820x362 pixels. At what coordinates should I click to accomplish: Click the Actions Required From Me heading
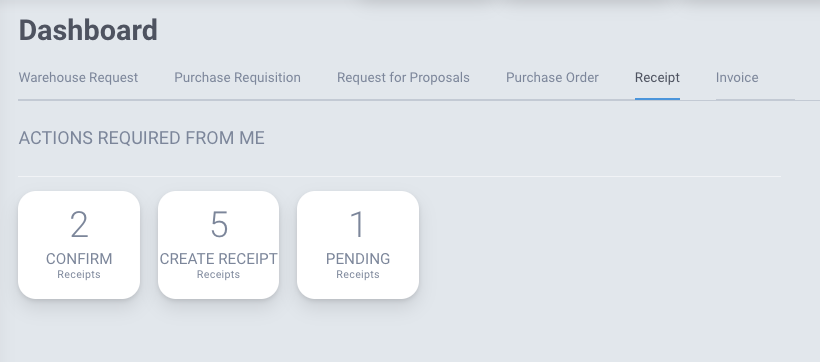click(142, 138)
